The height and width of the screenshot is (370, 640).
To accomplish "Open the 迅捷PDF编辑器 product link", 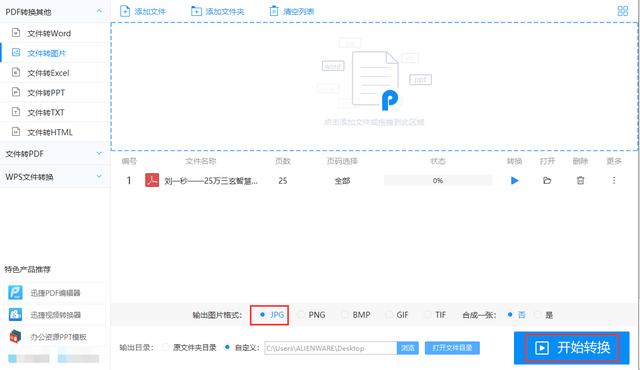I will tap(56, 293).
